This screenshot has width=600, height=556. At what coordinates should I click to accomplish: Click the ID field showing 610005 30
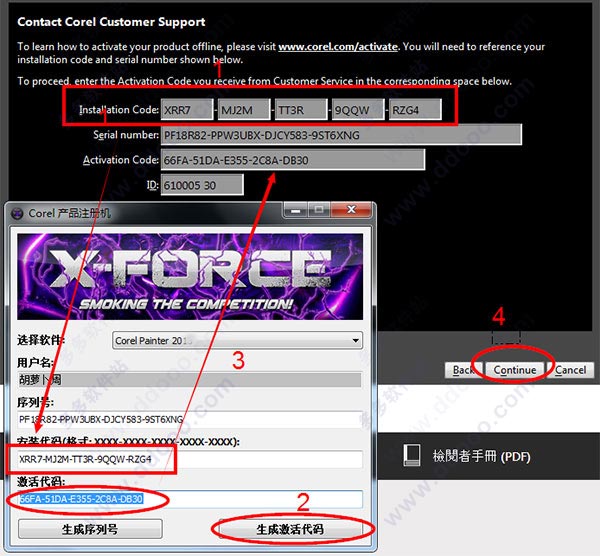coord(202,185)
